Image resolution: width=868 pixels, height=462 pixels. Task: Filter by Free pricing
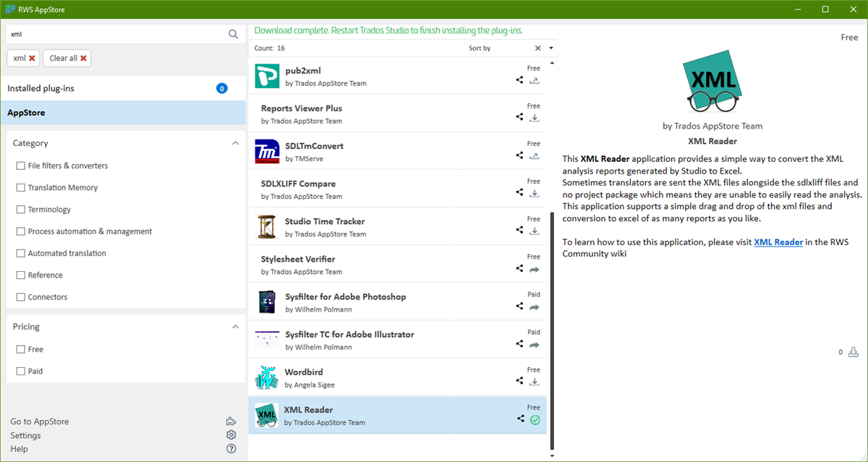[x=21, y=349]
